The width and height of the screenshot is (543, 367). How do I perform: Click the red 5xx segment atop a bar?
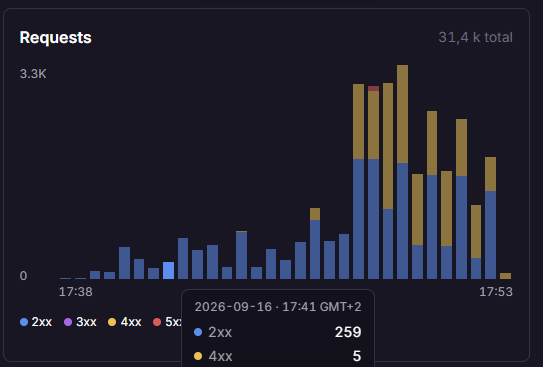coord(373,88)
